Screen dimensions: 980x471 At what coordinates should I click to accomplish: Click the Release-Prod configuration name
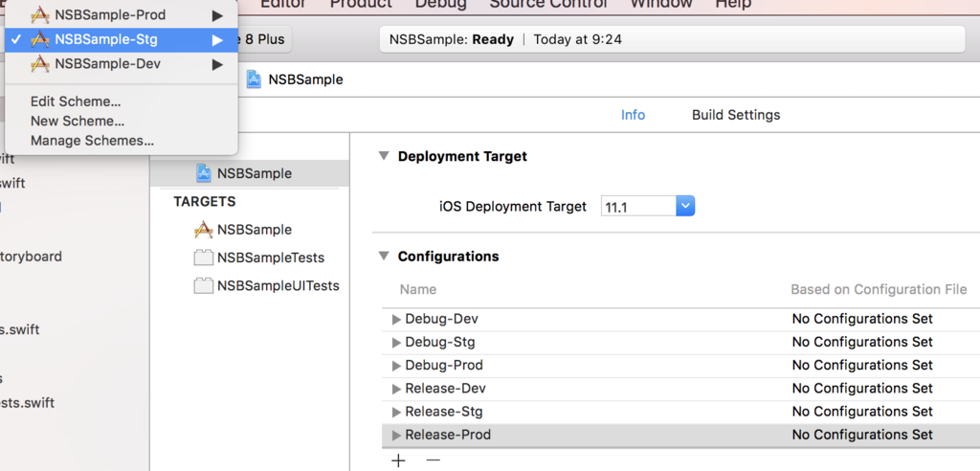pos(448,435)
